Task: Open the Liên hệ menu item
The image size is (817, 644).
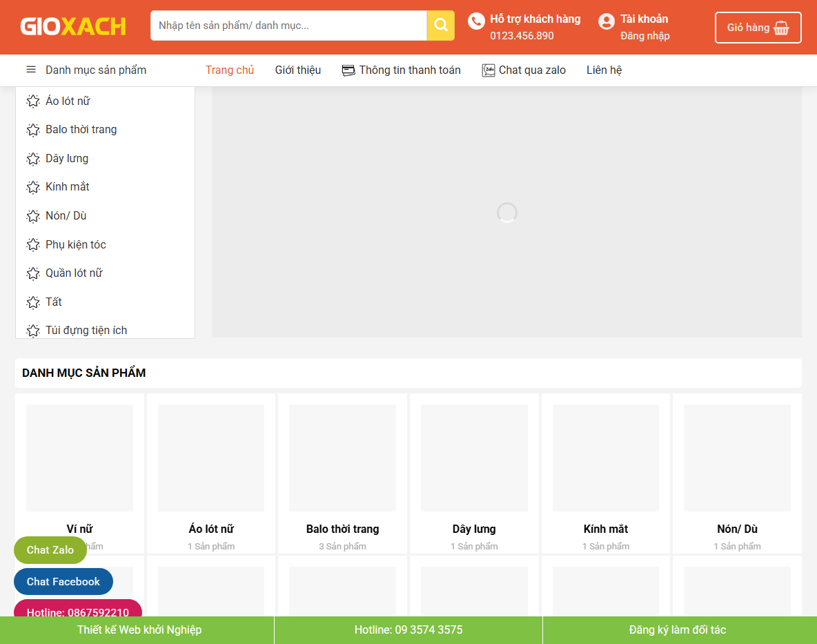Action: tap(604, 70)
